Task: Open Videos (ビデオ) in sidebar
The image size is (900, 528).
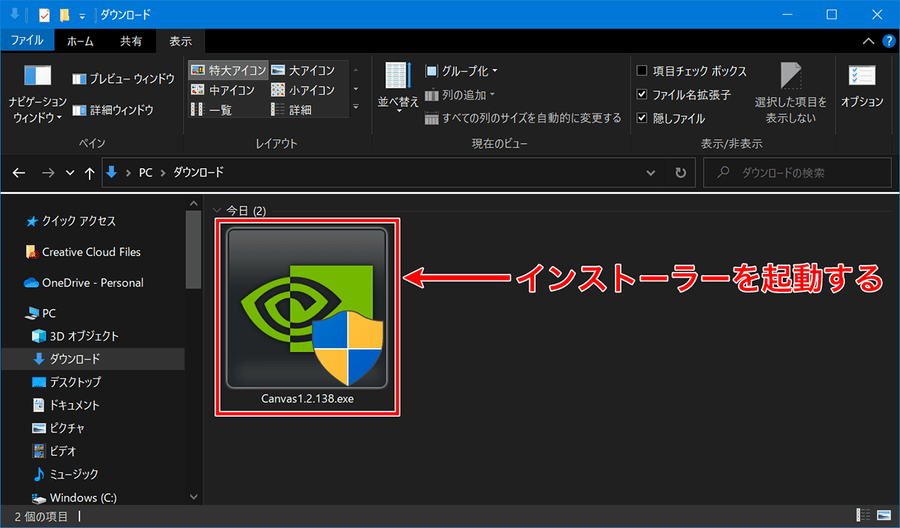Action: pyautogui.click(x=55, y=451)
